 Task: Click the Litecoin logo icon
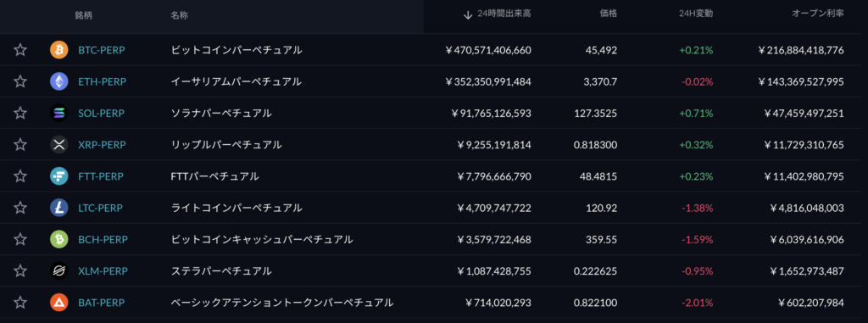coord(58,208)
